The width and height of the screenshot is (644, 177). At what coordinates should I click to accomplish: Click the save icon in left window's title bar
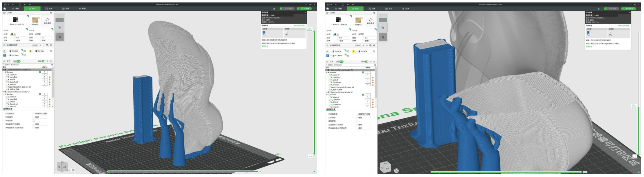(x=20, y=5)
